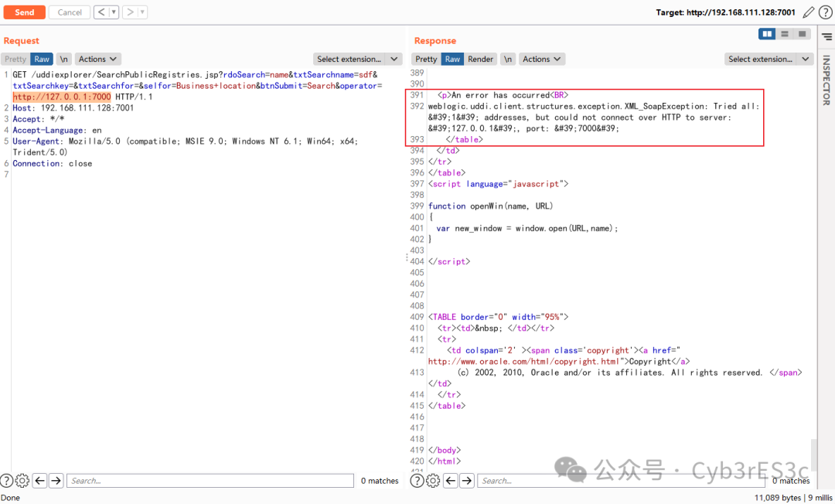Image resolution: width=835 pixels, height=504 pixels.
Task: Jump to next Request search match
Action: (x=56, y=481)
